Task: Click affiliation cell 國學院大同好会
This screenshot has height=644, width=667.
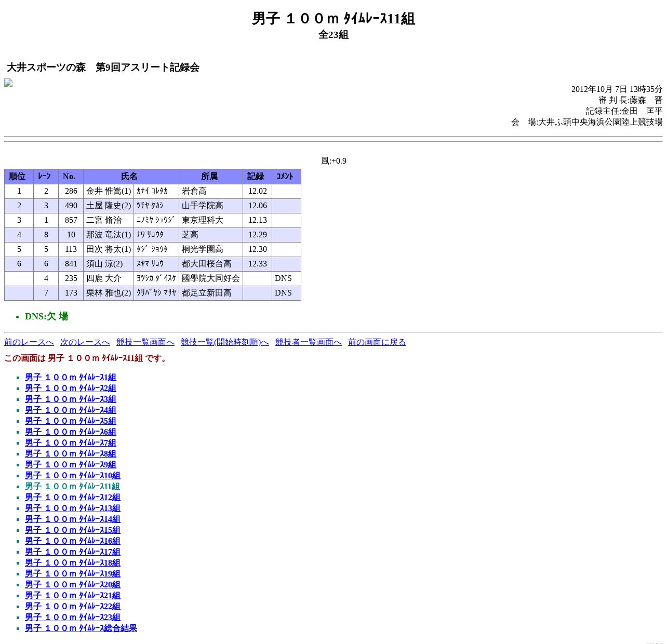Action: click(210, 278)
